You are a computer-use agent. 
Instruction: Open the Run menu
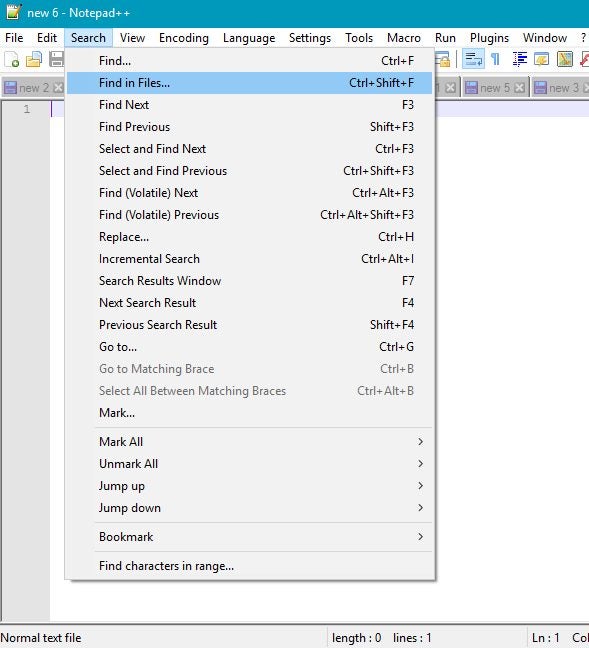coord(445,38)
